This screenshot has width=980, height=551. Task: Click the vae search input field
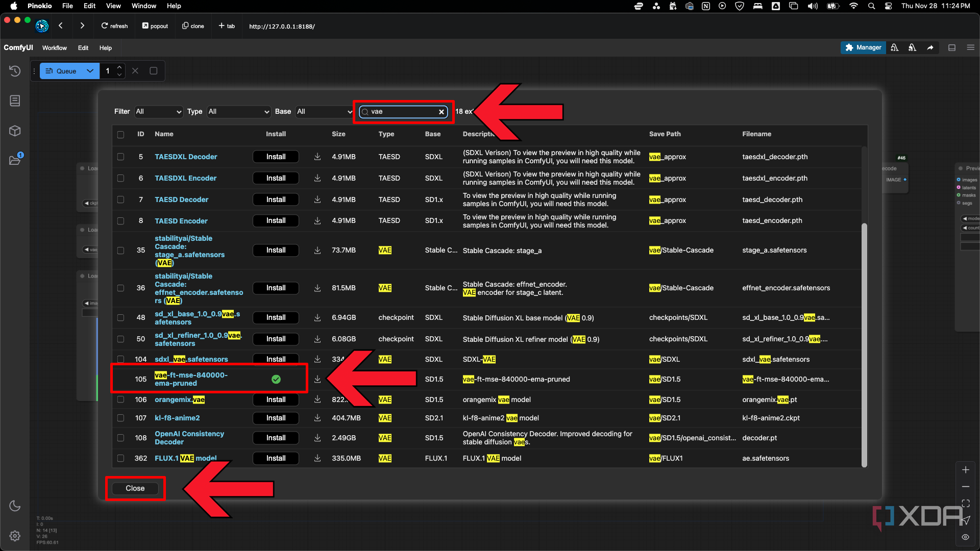[x=403, y=112]
